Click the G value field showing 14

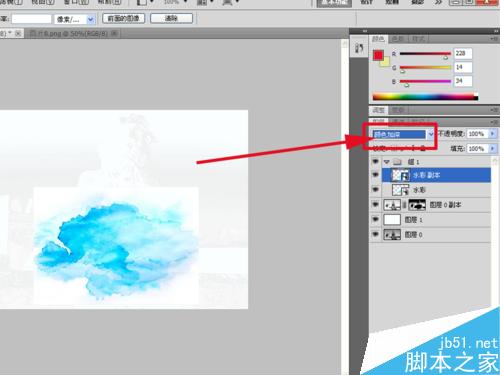(463, 67)
